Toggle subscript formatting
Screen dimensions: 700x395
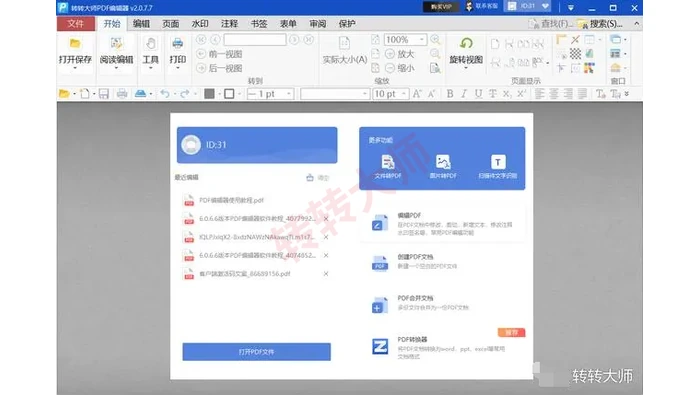click(507, 94)
